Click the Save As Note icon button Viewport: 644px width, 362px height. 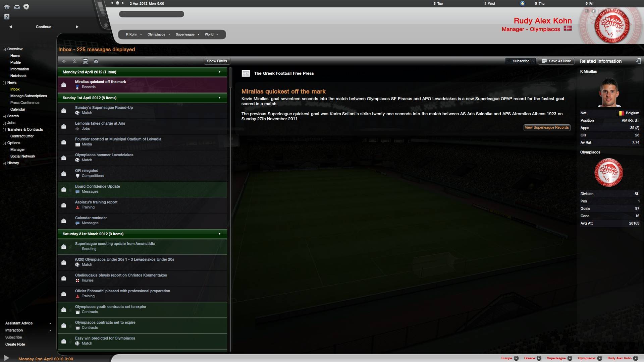[556, 61]
